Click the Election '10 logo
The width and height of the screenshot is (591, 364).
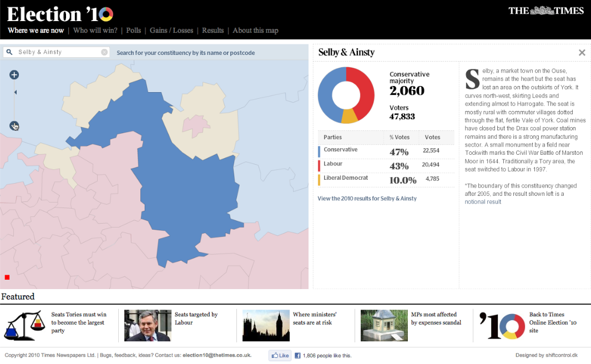click(x=60, y=14)
